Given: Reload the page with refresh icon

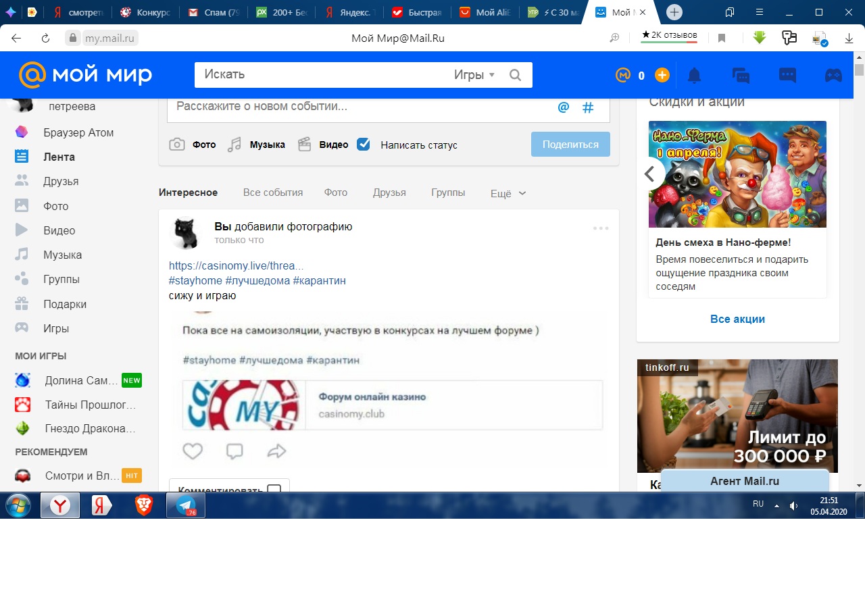Looking at the screenshot, I should (46, 38).
